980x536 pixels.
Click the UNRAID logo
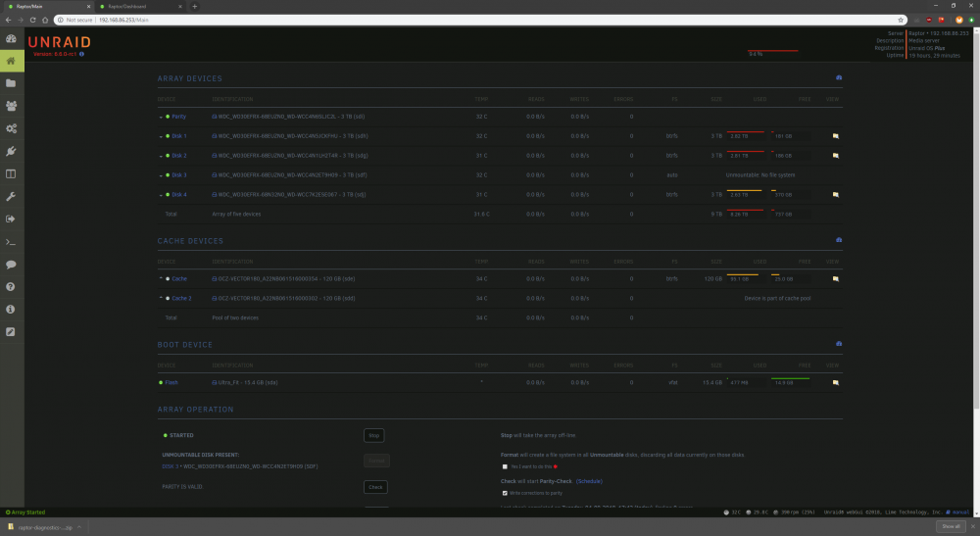(x=60, y=42)
